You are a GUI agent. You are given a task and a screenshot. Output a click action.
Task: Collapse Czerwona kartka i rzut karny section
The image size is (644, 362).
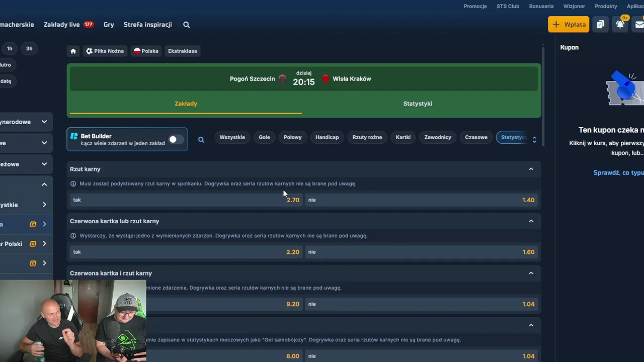tap(531, 273)
